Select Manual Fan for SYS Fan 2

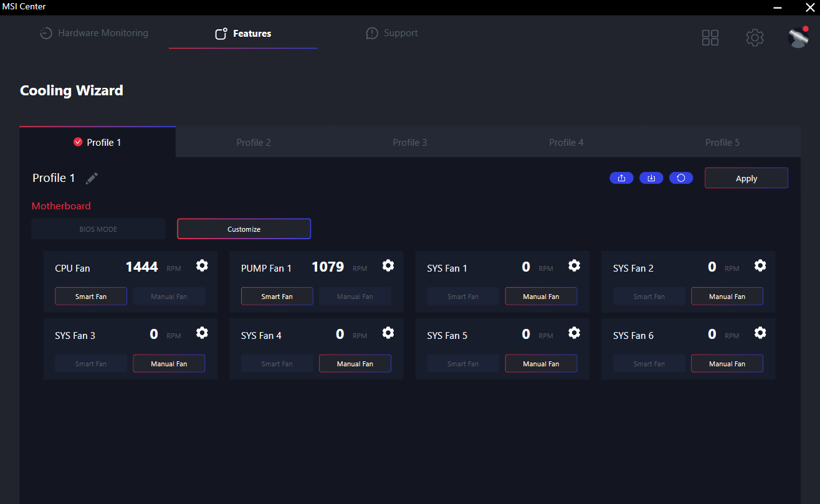(x=727, y=297)
